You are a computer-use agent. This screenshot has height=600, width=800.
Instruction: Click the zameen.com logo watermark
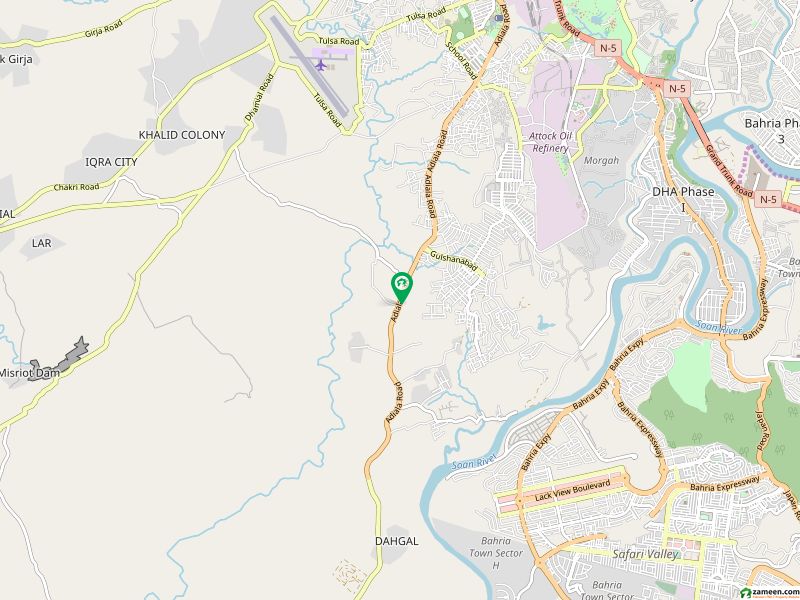769,592
